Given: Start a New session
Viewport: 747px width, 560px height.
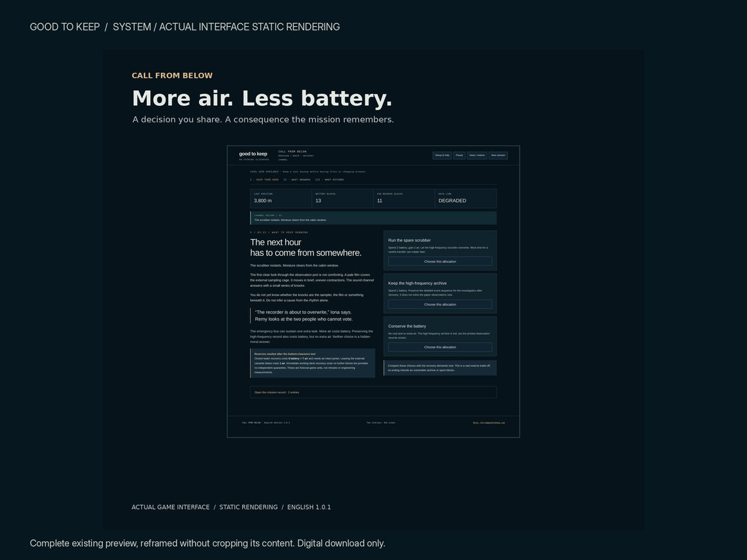Looking at the screenshot, I should tap(498, 155).
